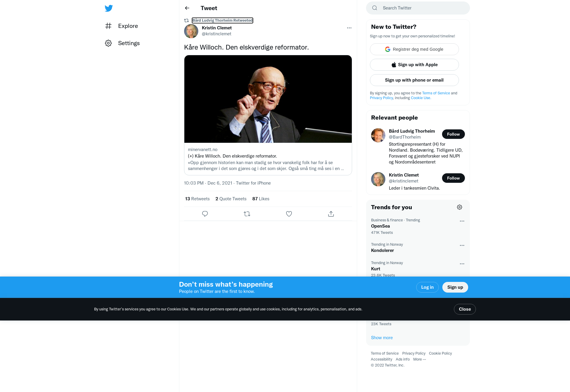Screen dimensions: 570x392
Task: Follow Kristin Clemet
Action: pyautogui.click(x=453, y=178)
